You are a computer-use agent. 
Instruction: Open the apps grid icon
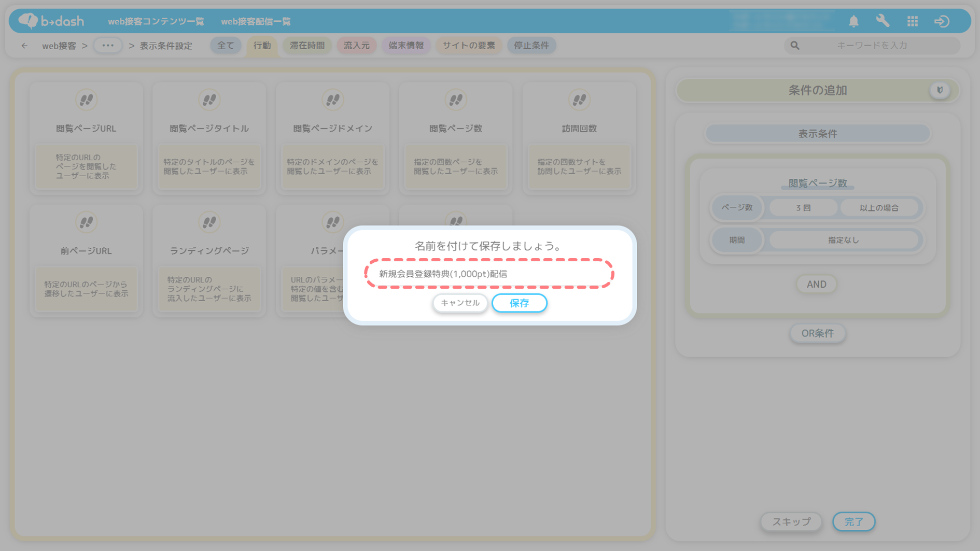point(913,21)
